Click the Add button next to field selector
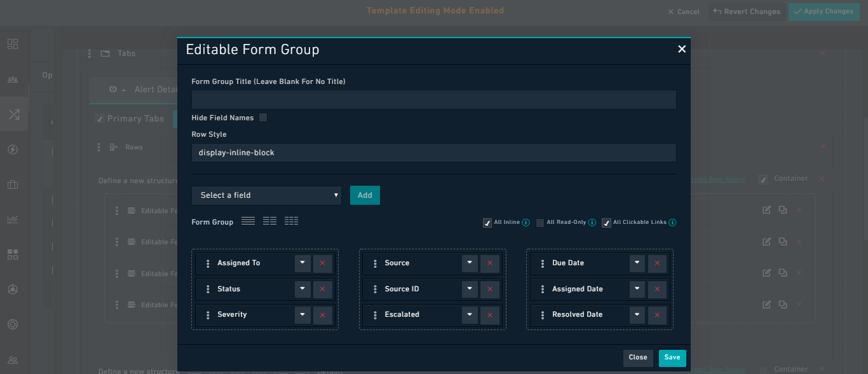868x374 pixels. pos(364,195)
